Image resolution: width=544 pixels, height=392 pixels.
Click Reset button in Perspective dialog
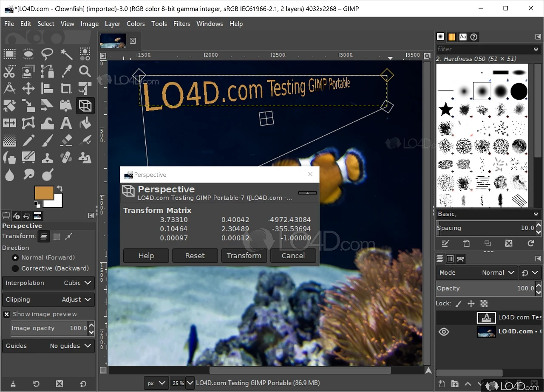pyautogui.click(x=195, y=256)
